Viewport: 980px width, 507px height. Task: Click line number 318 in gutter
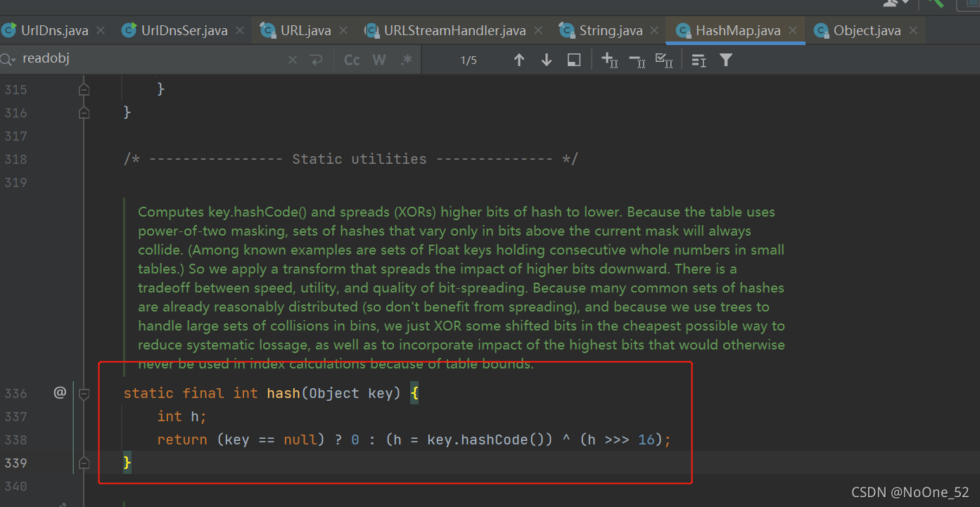[x=15, y=159]
